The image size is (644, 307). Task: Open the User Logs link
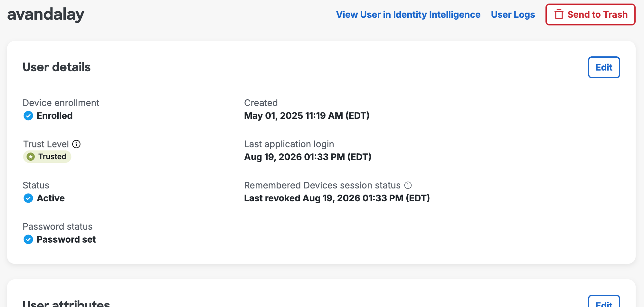click(x=513, y=14)
